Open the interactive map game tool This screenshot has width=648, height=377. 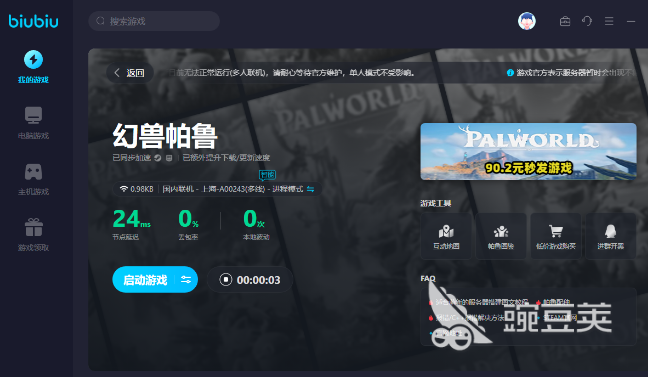coord(446,236)
